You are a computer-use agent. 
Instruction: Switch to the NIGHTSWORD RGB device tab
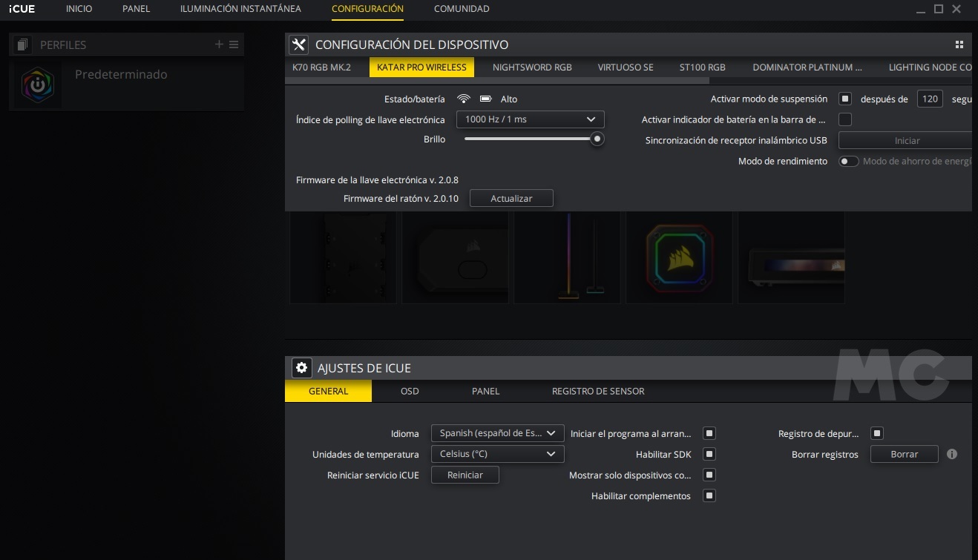(532, 67)
